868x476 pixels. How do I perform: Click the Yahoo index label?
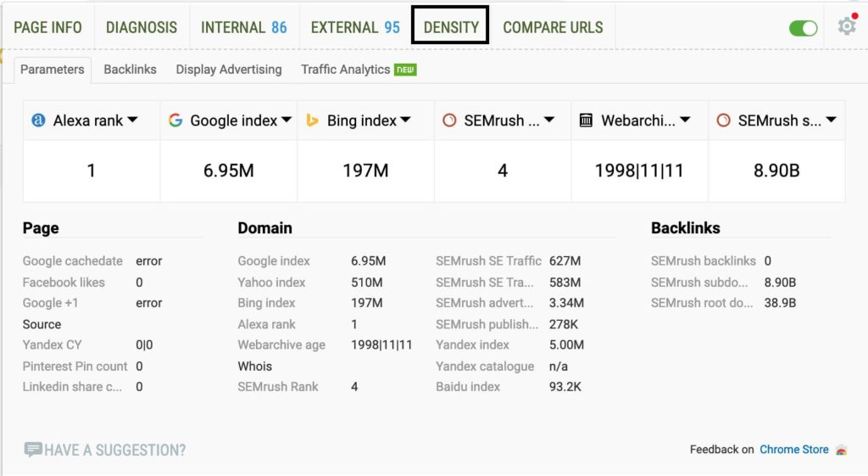271,282
